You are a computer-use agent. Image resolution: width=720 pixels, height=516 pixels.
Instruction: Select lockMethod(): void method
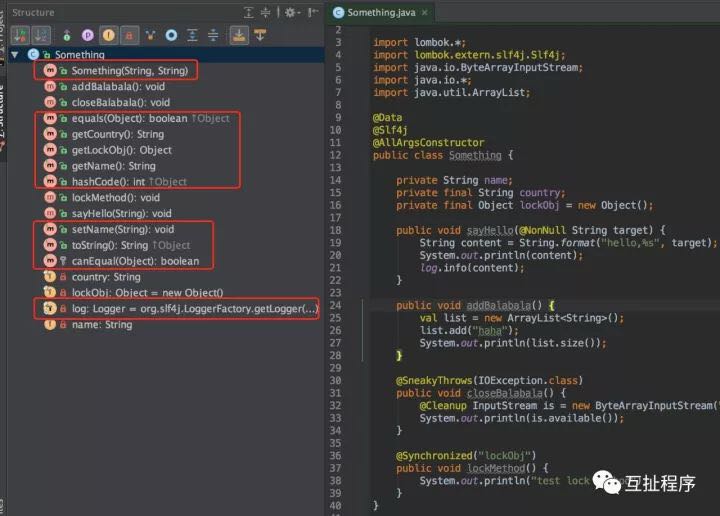click(116, 197)
